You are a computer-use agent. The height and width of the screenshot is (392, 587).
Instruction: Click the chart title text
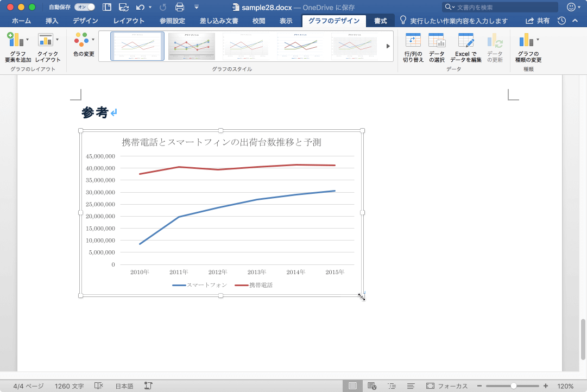click(221, 142)
